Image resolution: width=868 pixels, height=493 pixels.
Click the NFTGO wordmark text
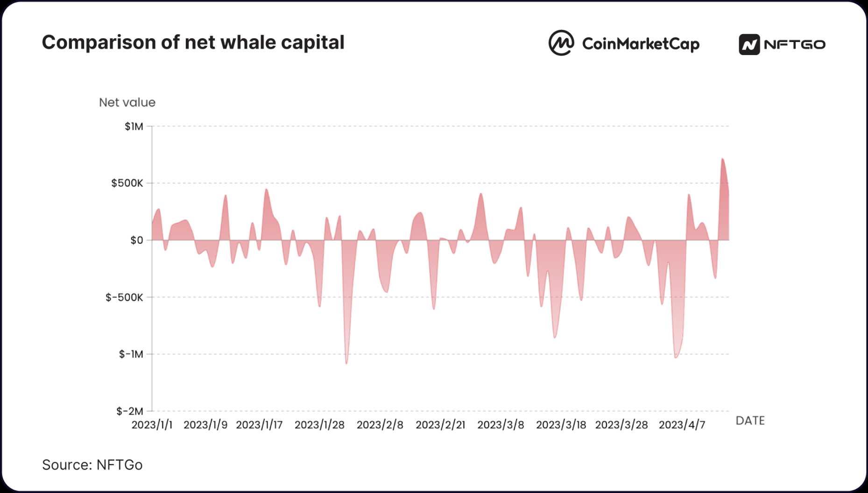(x=794, y=45)
